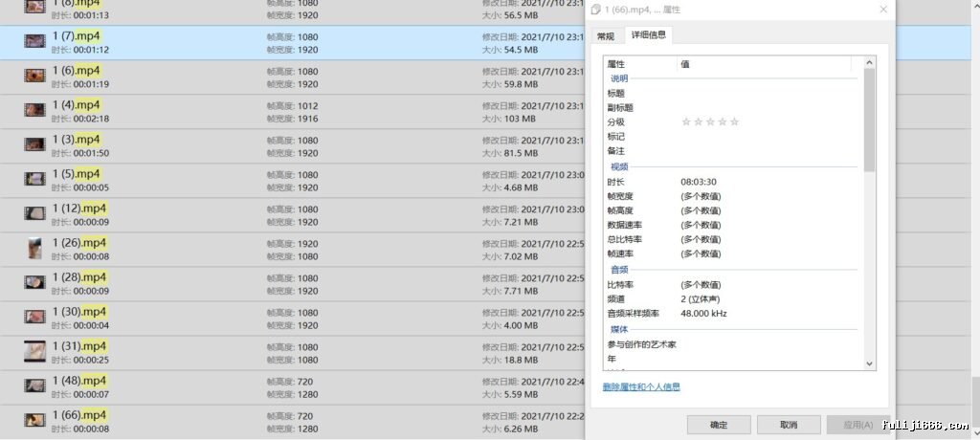
Task: Select file name 1 (31).mp4
Action: (79, 345)
